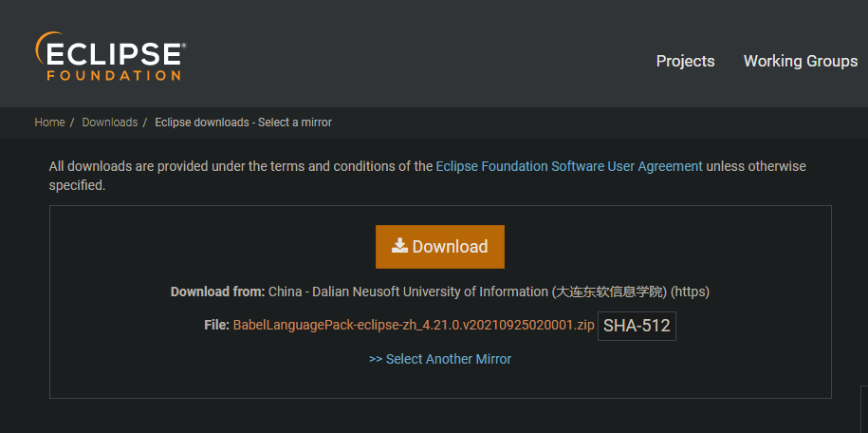Navigate to the Downloads breadcrumb
Viewport: 868px width, 433px height.
pyautogui.click(x=110, y=122)
